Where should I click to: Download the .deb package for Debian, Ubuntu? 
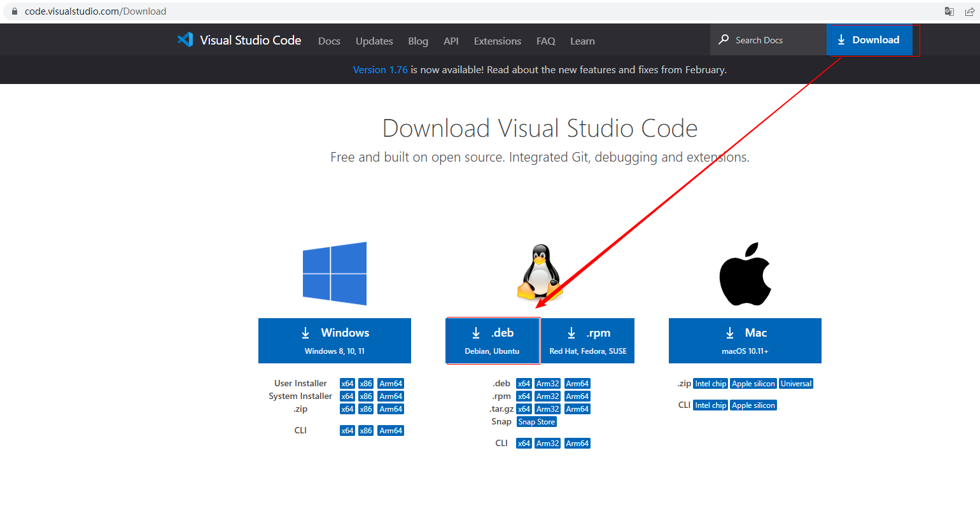[x=493, y=340]
